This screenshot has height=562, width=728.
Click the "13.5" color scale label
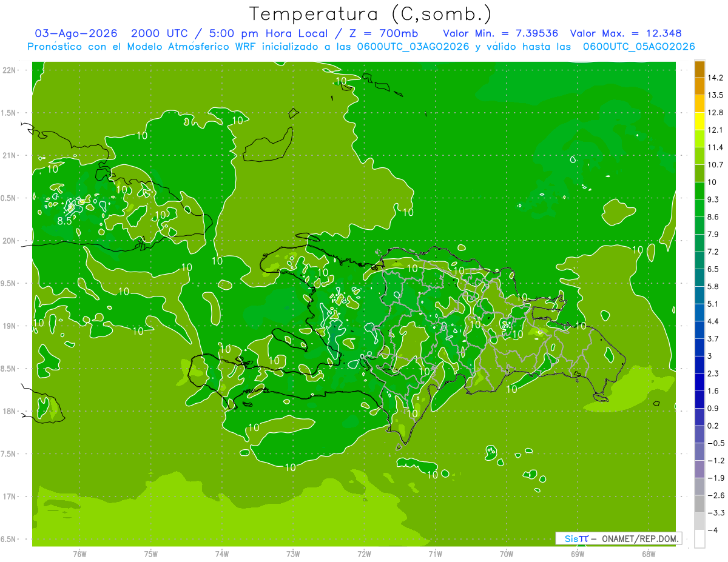715,95
